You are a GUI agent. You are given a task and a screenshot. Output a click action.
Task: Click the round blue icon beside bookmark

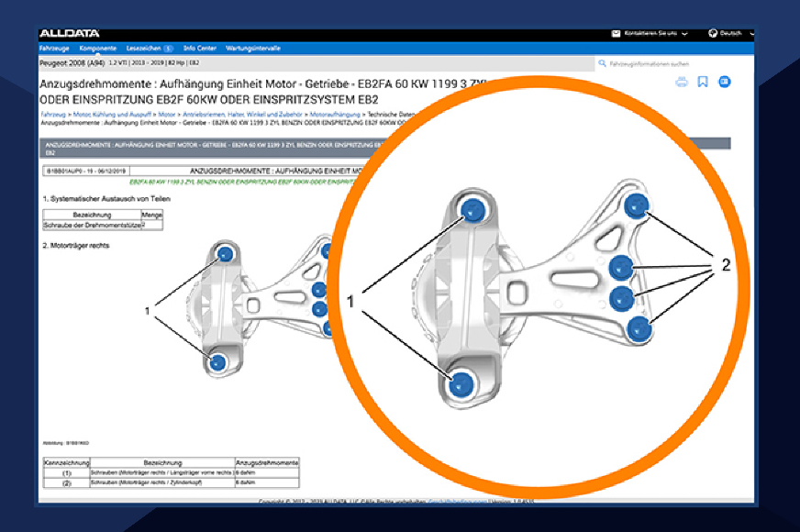pos(725,82)
